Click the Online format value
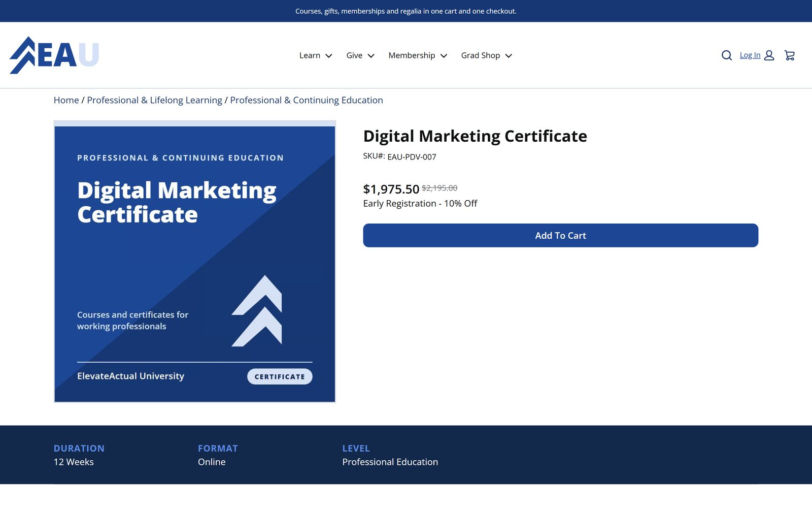This screenshot has height=508, width=812. coord(212,462)
